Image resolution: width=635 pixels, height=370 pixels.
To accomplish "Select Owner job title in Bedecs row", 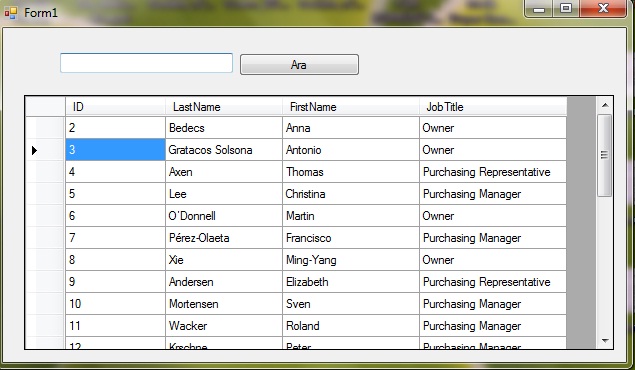I will (493, 128).
